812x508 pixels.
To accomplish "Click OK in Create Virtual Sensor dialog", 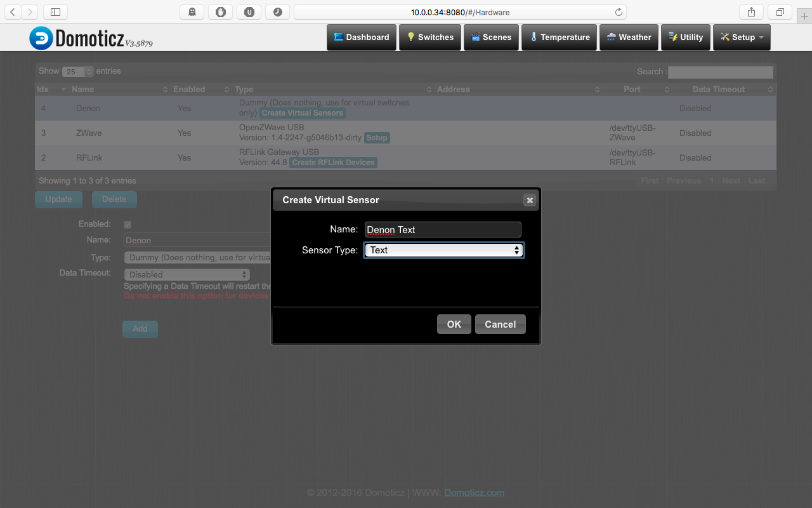I will (x=454, y=324).
